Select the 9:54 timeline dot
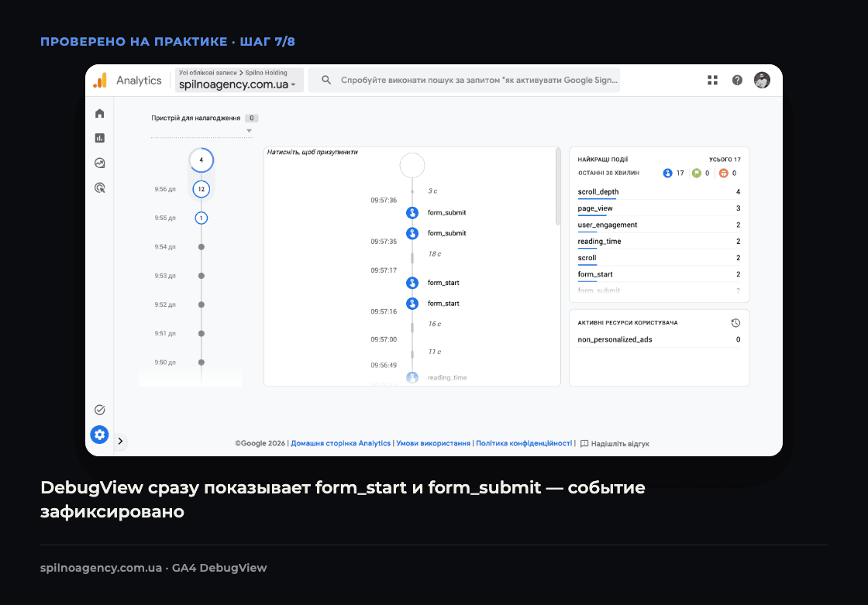Image resolution: width=868 pixels, height=605 pixels. 201,247
